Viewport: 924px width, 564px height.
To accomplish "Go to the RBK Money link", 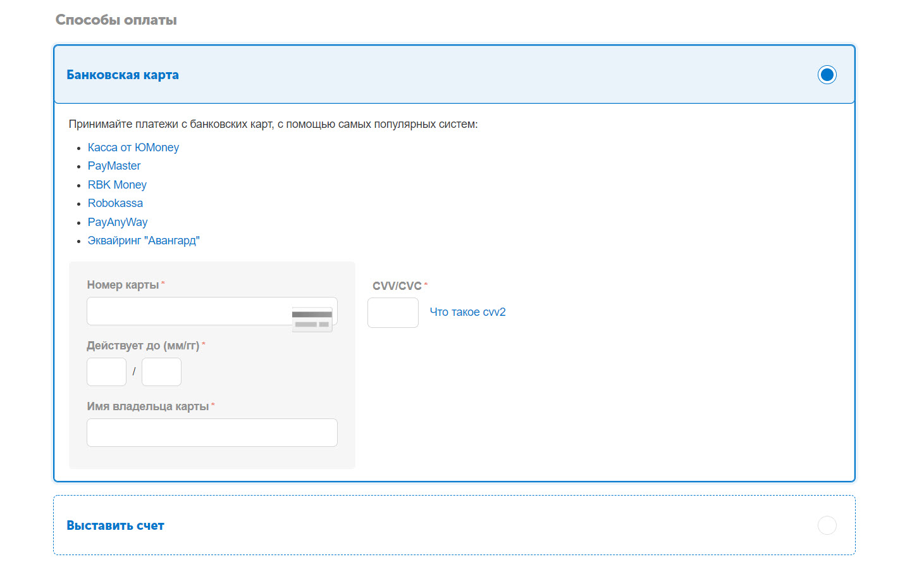I will tap(117, 185).
